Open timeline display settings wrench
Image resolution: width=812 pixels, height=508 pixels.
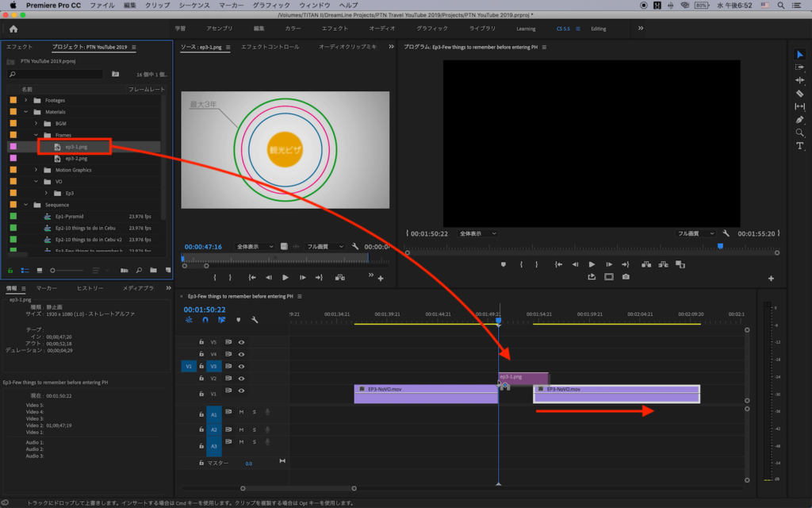(x=255, y=320)
